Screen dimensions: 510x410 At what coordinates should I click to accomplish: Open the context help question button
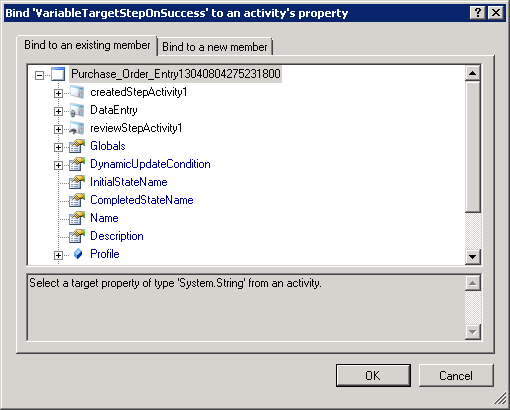click(x=477, y=13)
